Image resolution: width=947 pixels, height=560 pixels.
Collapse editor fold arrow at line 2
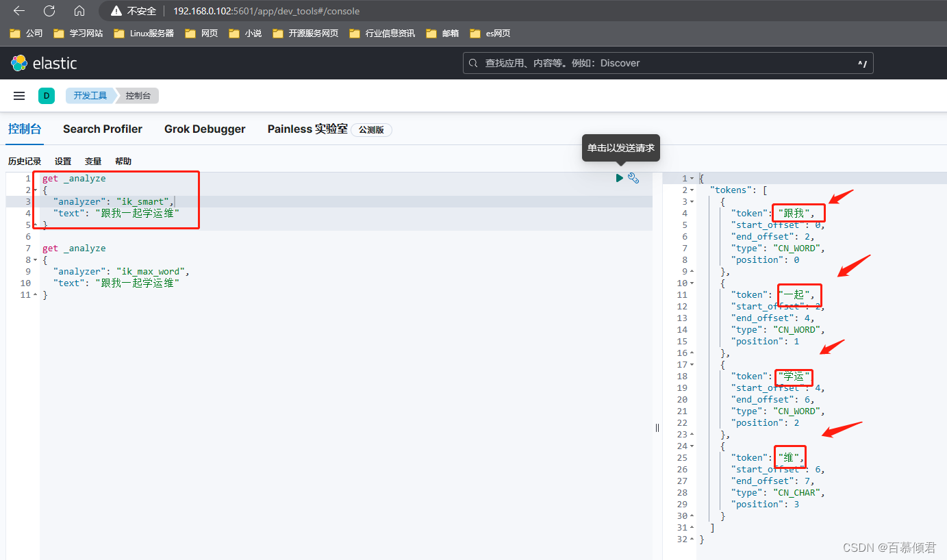coord(35,190)
